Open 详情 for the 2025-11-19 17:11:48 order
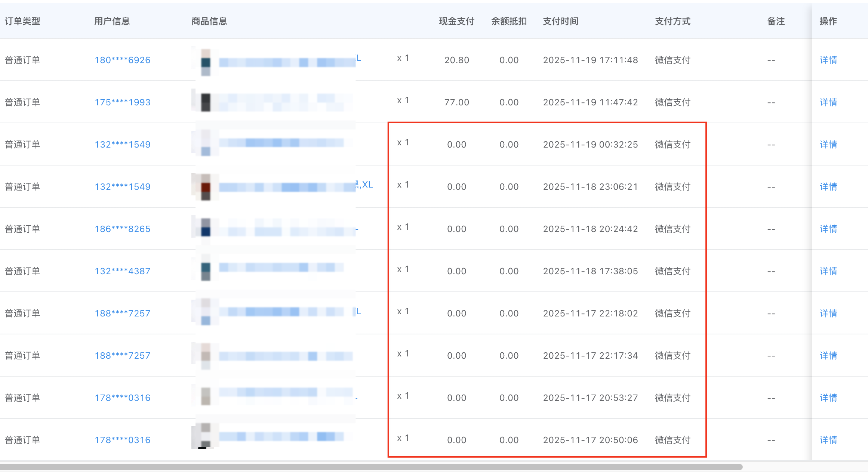The image size is (868, 473). pos(828,60)
